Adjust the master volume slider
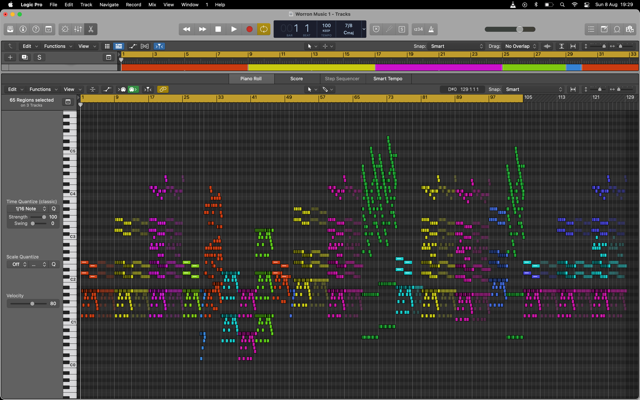 510,29
